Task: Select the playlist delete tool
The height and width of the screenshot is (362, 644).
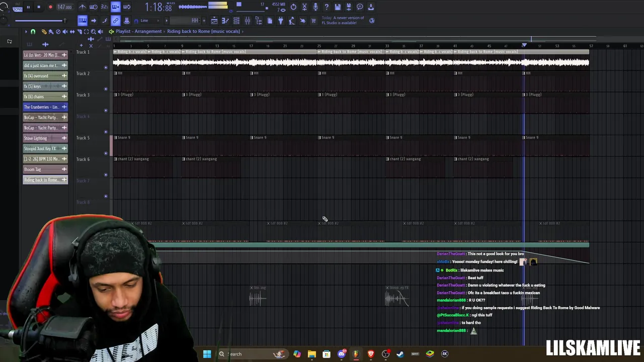Action: tap(58, 32)
